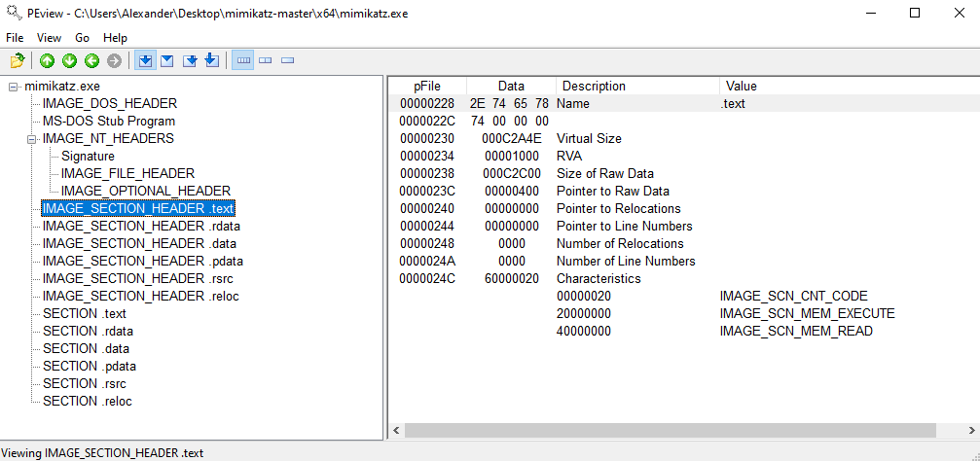Select IMAGE_SECTION_HEADER .rdata node

pyautogui.click(x=141, y=227)
